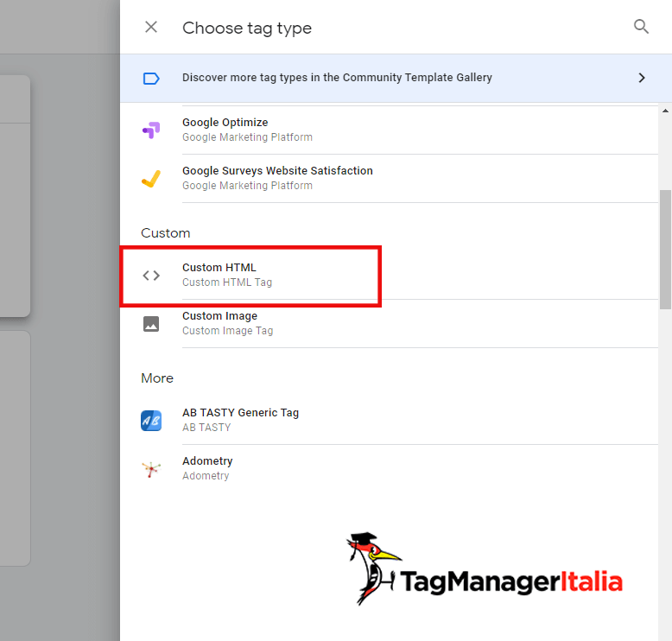The width and height of the screenshot is (672, 641).
Task: Click the scrollbar up arrow
Action: tap(665, 111)
